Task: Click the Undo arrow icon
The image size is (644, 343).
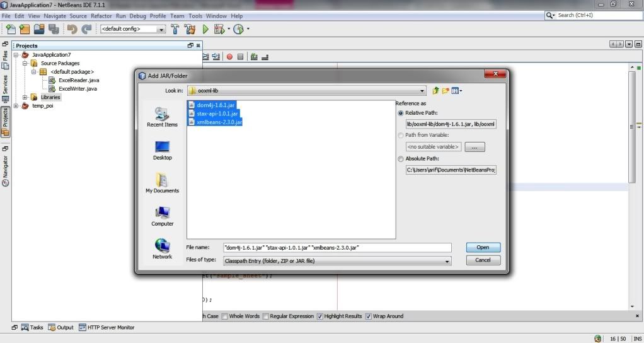Action: 72,29
